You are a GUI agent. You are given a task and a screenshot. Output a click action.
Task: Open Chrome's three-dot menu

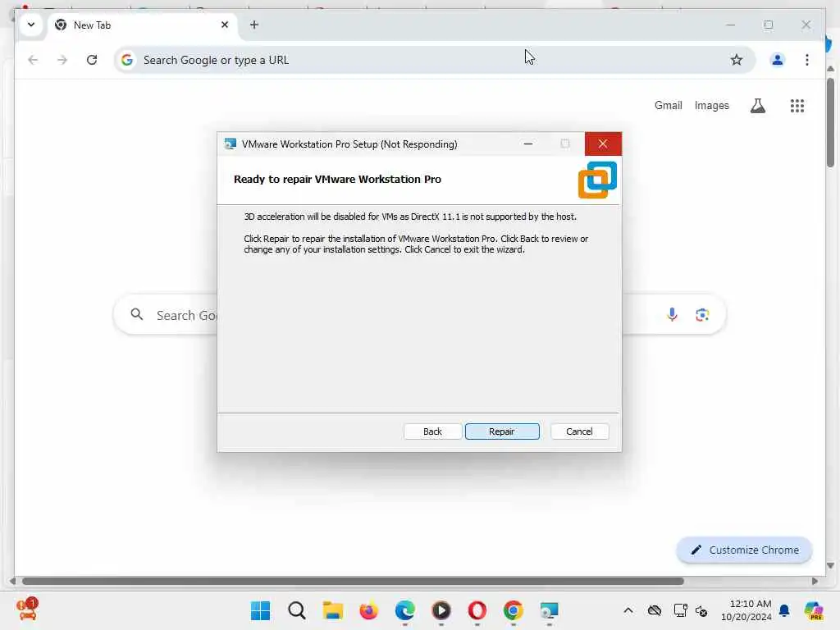click(x=807, y=60)
